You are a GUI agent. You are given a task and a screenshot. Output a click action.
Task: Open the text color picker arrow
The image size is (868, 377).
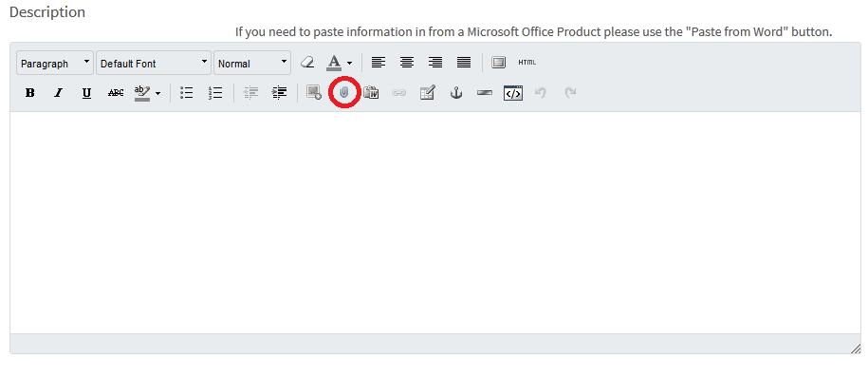coord(349,64)
